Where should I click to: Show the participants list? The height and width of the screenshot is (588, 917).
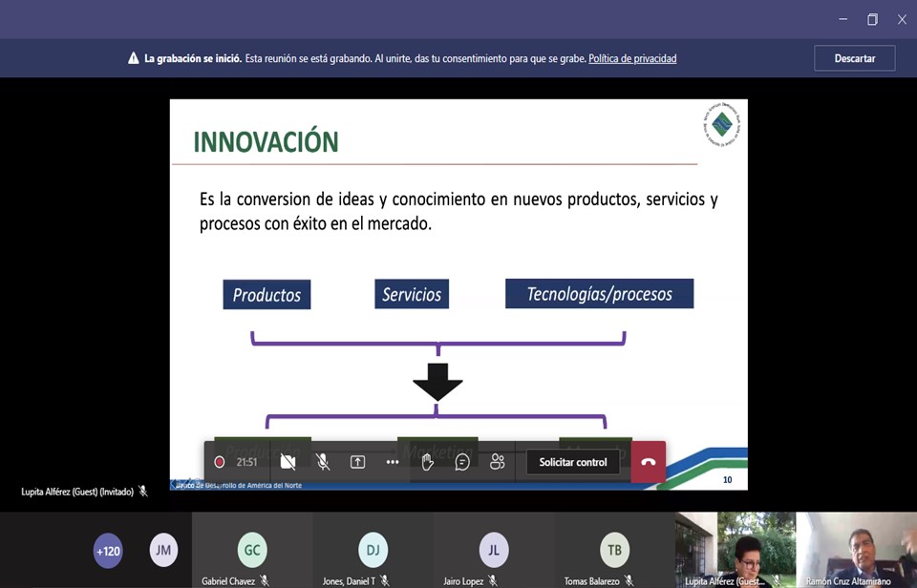[497, 462]
